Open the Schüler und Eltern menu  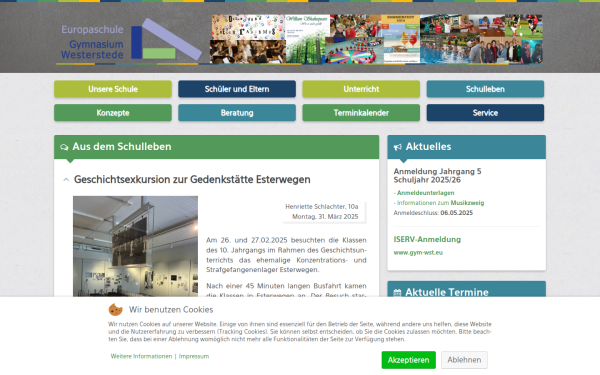(237, 89)
